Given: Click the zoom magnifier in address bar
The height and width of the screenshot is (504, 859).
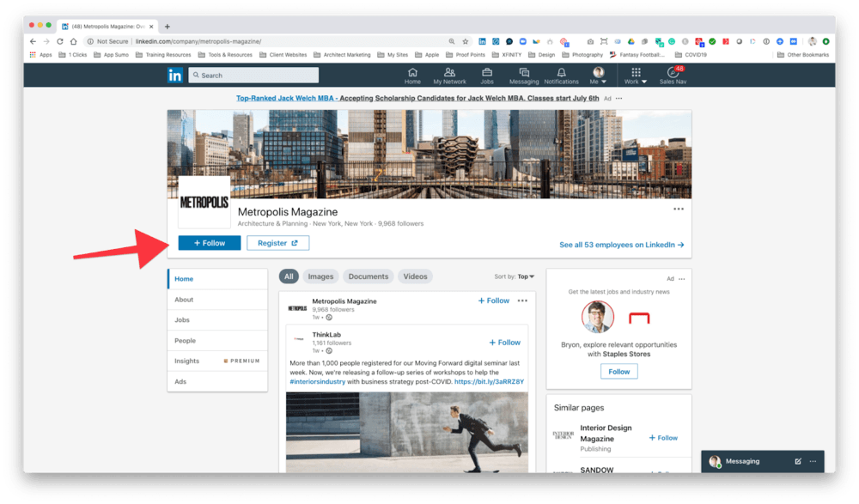Looking at the screenshot, I should [452, 41].
